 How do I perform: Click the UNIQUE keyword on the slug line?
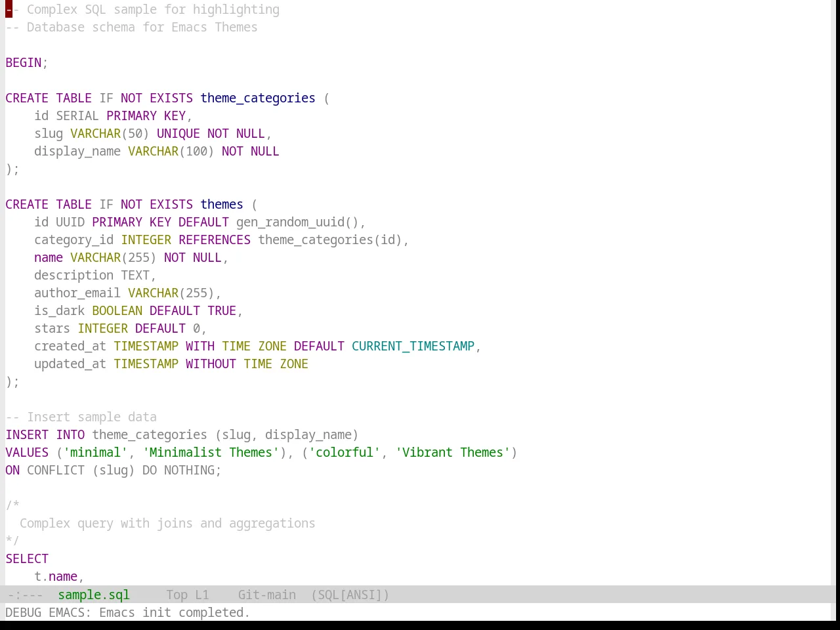pos(178,133)
